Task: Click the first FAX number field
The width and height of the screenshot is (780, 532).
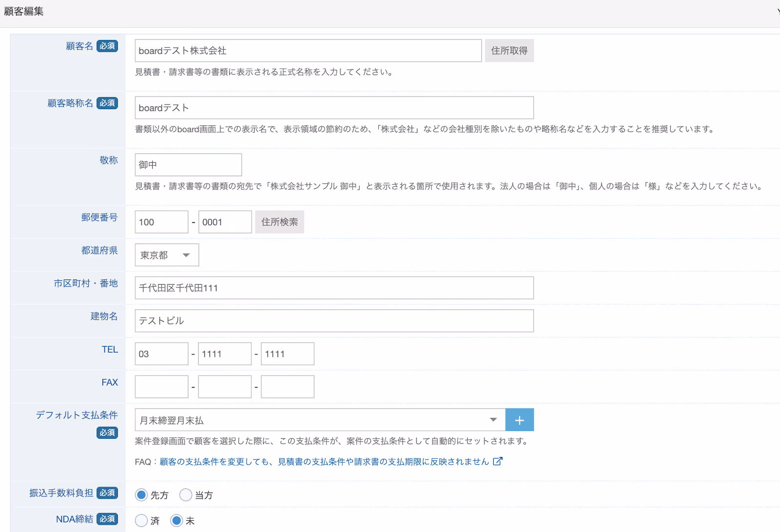Action: (161, 387)
